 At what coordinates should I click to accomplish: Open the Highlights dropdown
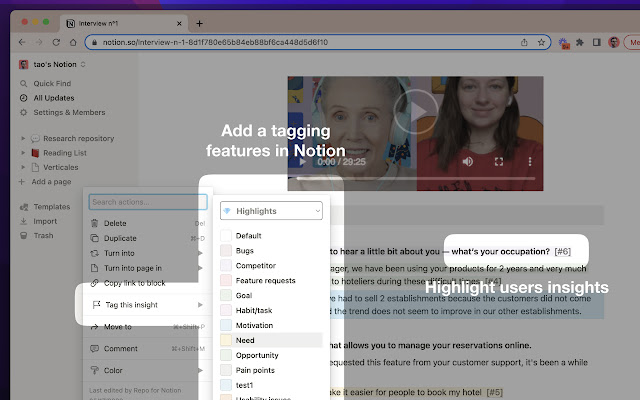click(271, 211)
